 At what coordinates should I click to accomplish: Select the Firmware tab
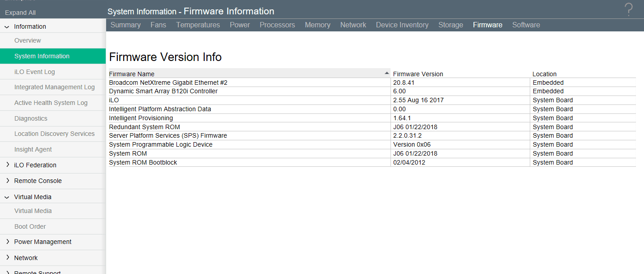click(488, 25)
